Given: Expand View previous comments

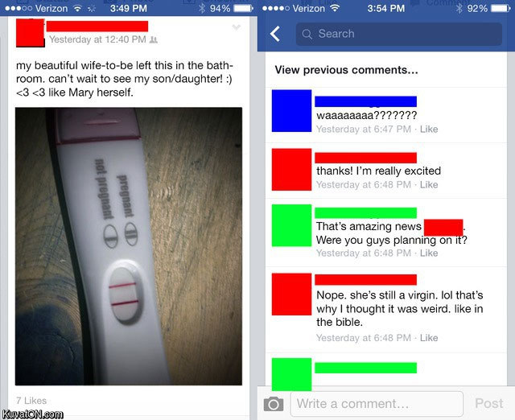Looking at the screenshot, I should [346, 70].
